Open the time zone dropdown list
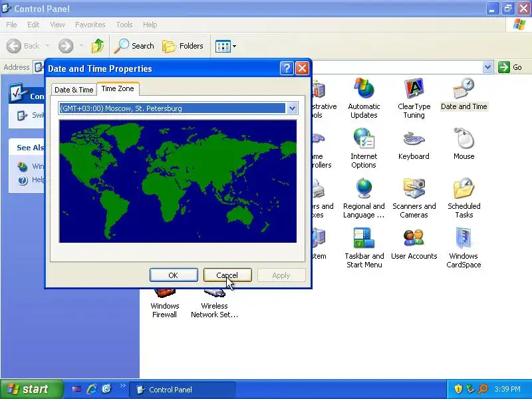 (292, 108)
